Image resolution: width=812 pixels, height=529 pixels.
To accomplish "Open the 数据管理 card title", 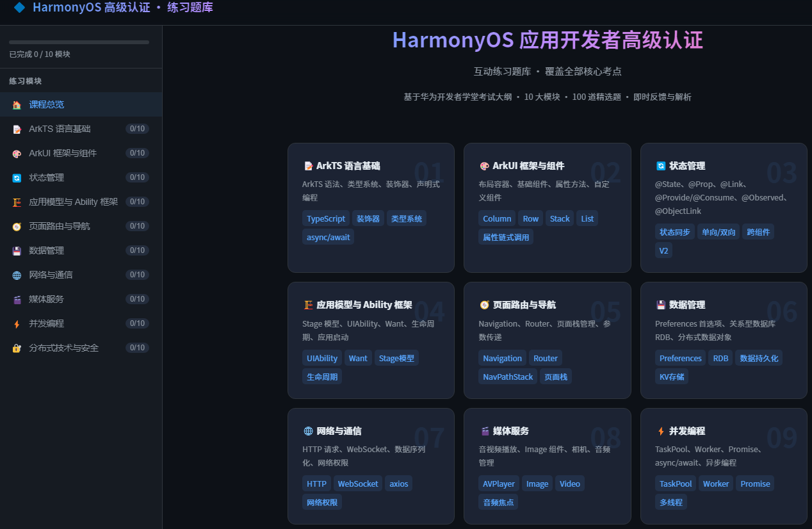I will pos(687,305).
